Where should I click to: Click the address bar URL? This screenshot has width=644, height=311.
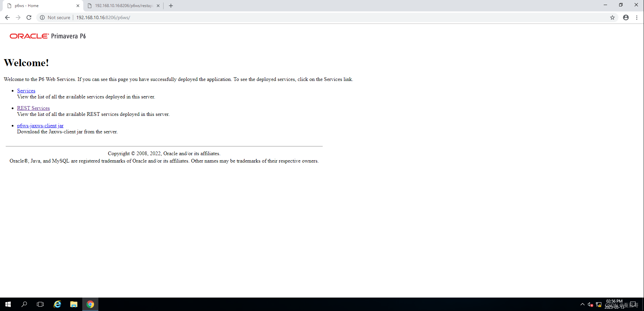coord(103,17)
